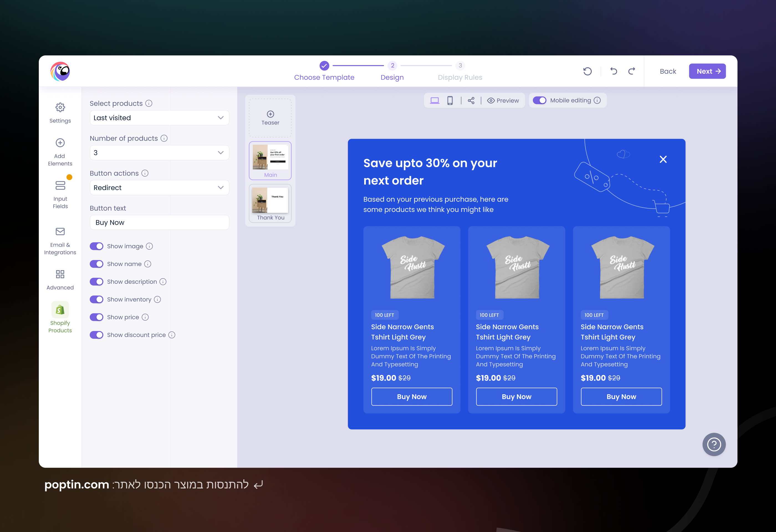
Task: Click first product's t-shirt image
Action: (413, 267)
